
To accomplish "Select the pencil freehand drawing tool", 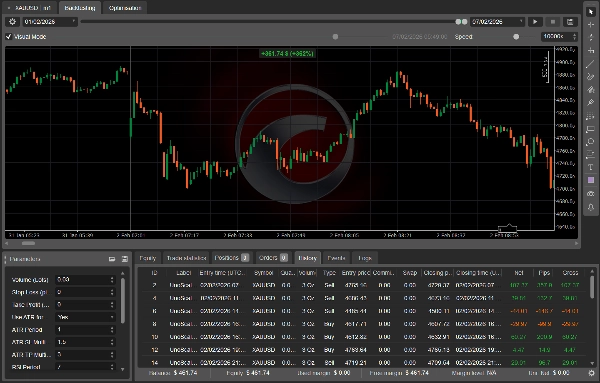I will point(591,77).
